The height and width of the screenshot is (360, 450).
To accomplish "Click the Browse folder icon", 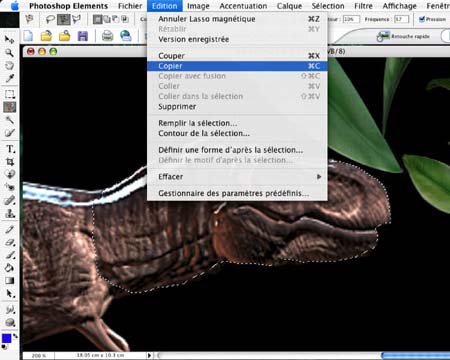I will click(64, 36).
